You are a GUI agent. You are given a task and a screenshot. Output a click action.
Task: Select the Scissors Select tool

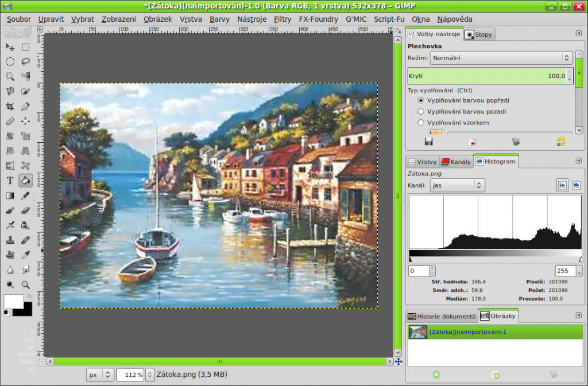(x=10, y=91)
